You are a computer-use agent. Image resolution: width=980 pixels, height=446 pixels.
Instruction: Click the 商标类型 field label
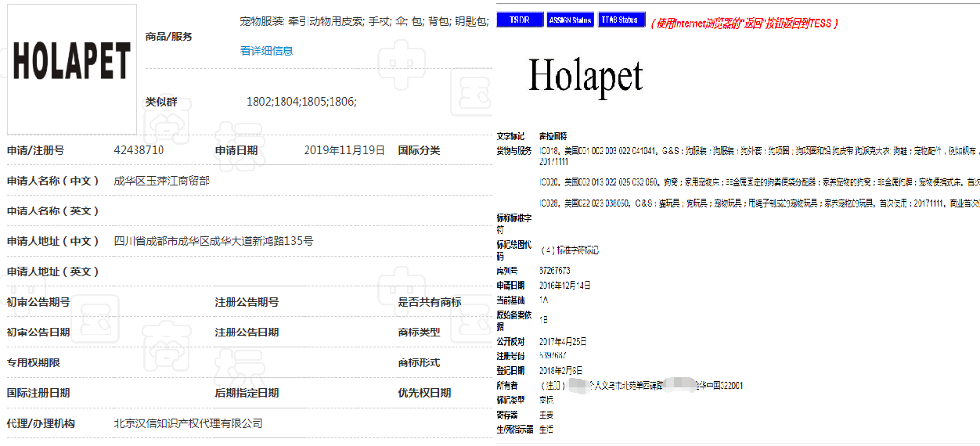tap(419, 333)
